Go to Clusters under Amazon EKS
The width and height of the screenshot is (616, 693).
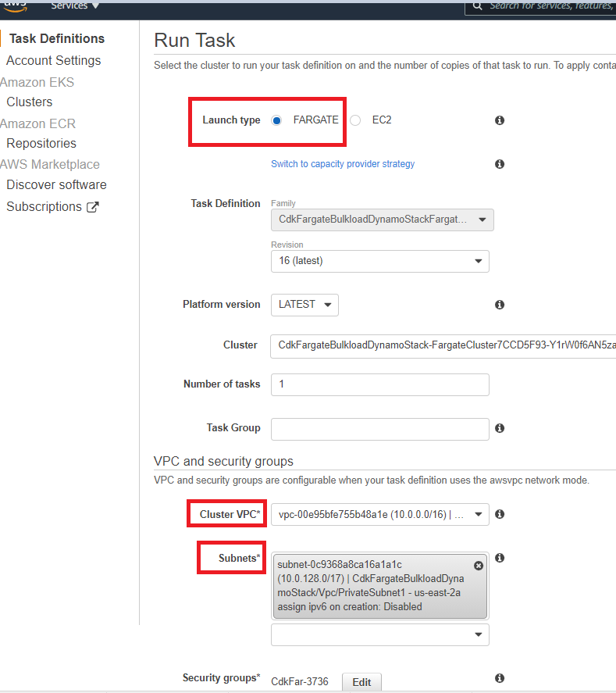point(29,102)
